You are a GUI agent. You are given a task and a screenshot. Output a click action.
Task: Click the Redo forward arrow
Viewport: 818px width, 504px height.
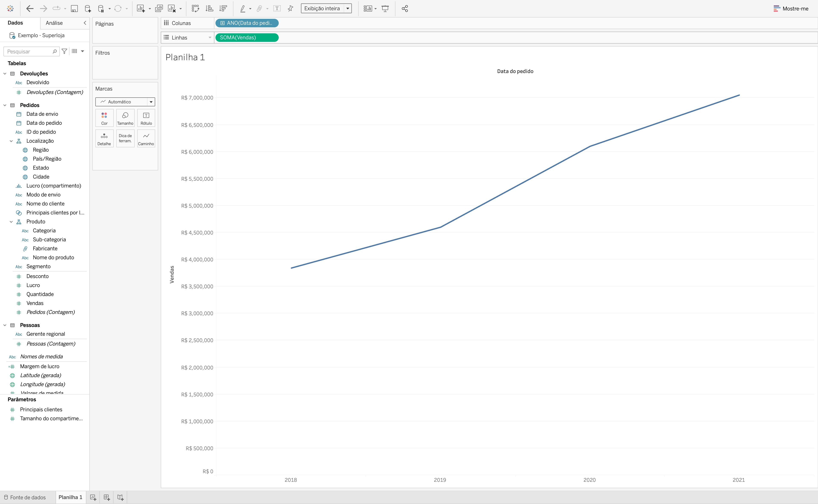pyautogui.click(x=43, y=8)
